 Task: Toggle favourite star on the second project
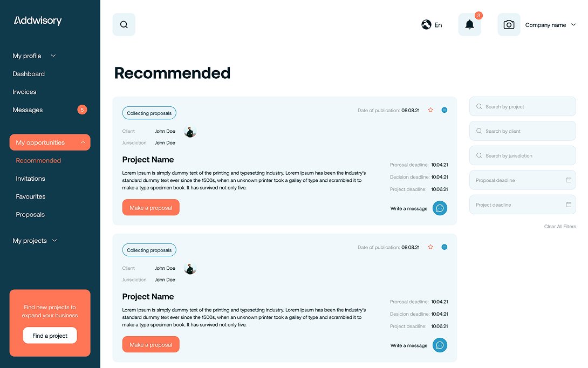coord(430,247)
